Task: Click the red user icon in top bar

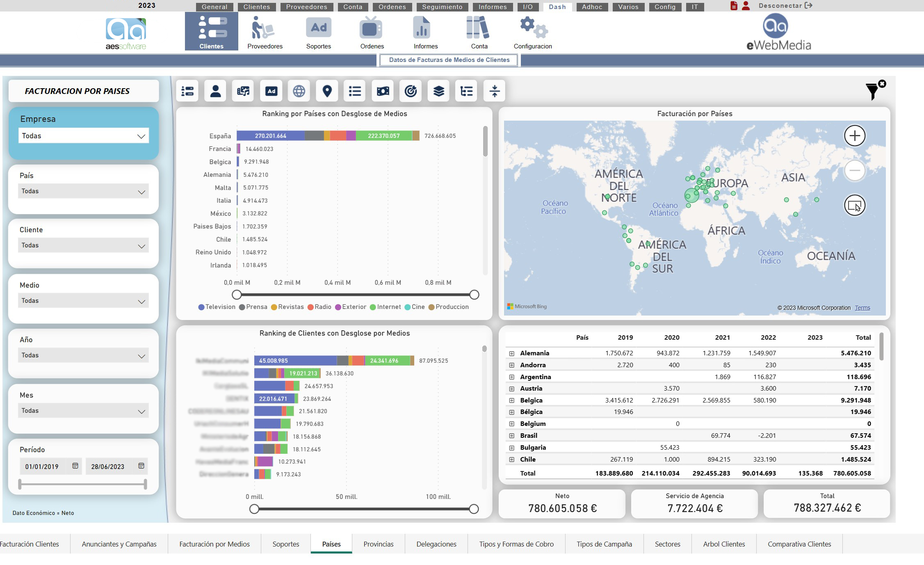Action: 746,6
